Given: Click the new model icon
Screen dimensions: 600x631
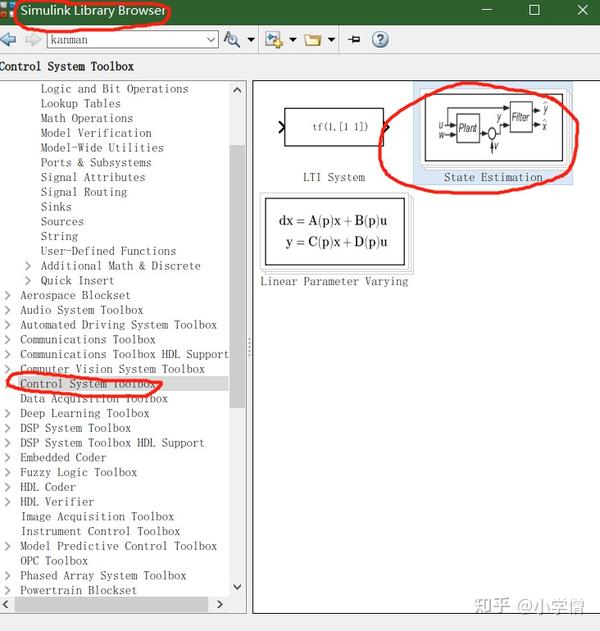Looking at the screenshot, I should 274,39.
